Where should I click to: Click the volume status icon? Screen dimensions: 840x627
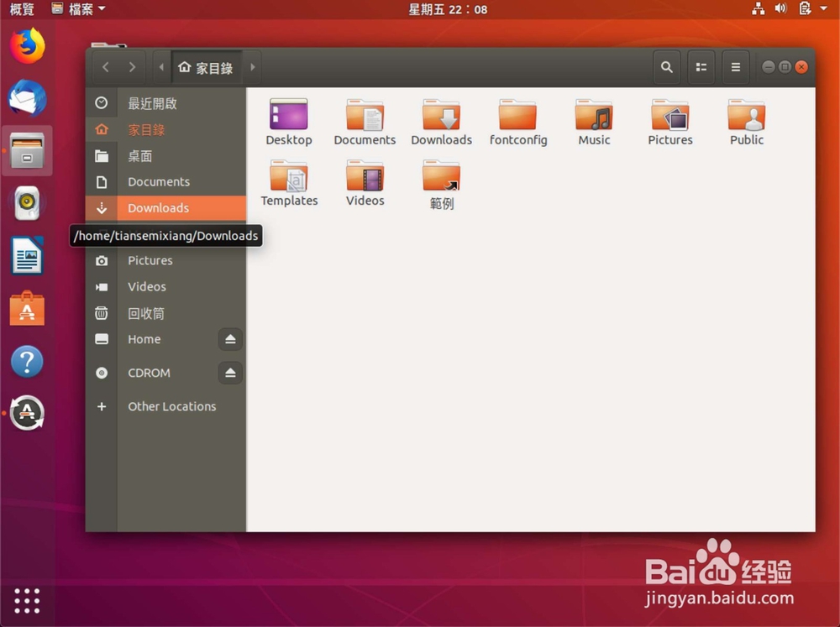780,8
